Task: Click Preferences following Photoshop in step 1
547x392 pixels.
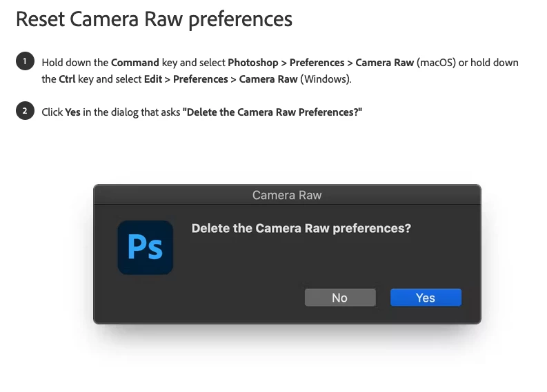Action: coord(317,63)
